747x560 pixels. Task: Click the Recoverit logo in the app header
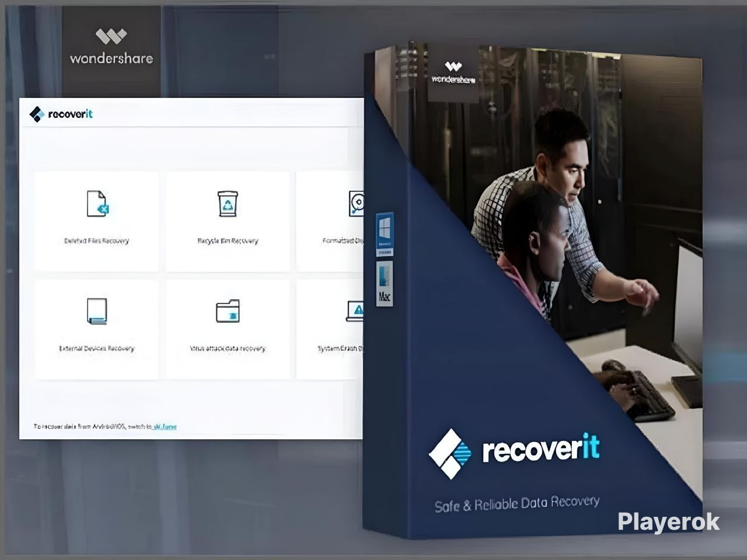[x=61, y=114]
